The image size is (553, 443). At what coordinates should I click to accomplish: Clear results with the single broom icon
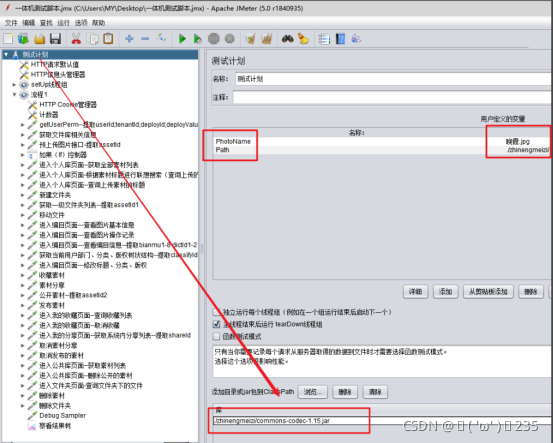(x=250, y=38)
